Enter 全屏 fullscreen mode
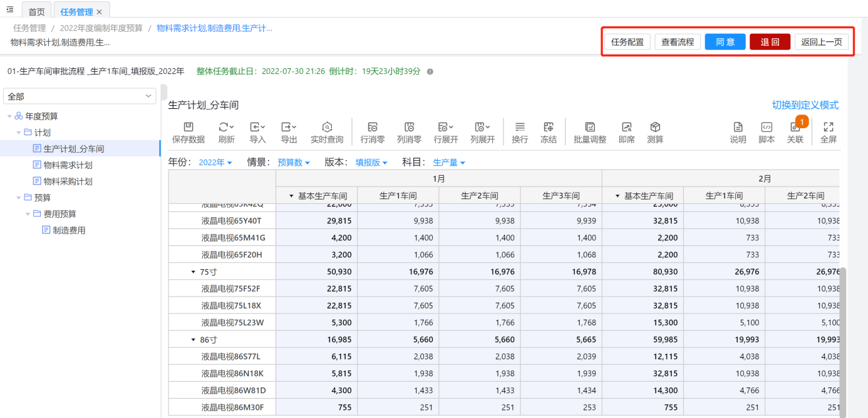 pyautogui.click(x=828, y=133)
